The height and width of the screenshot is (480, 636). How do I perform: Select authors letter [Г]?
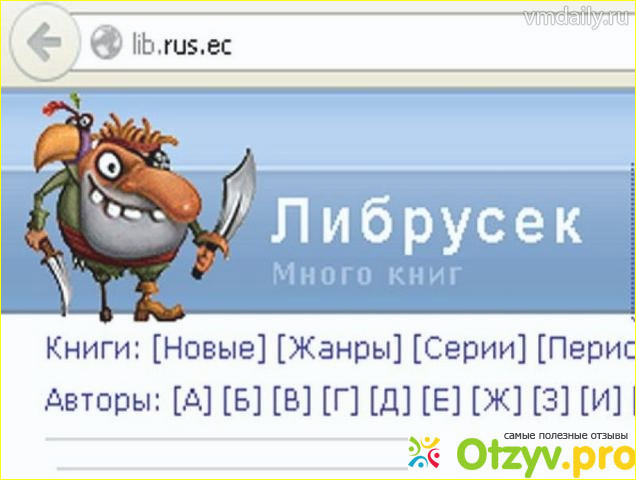click(340, 401)
